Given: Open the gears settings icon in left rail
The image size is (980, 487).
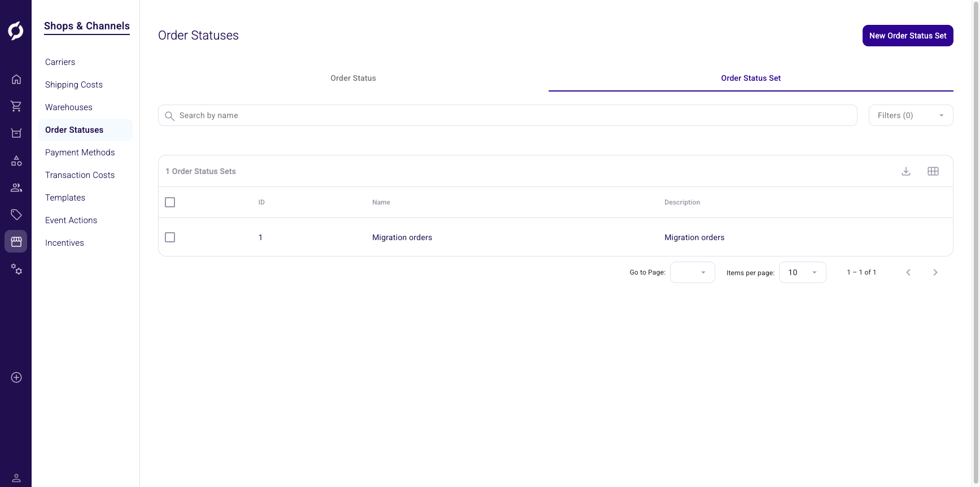Looking at the screenshot, I should pos(16,269).
